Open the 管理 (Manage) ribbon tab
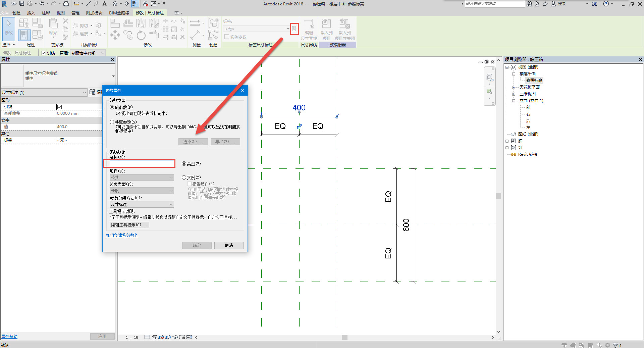This screenshot has width=644, height=348. (x=75, y=13)
